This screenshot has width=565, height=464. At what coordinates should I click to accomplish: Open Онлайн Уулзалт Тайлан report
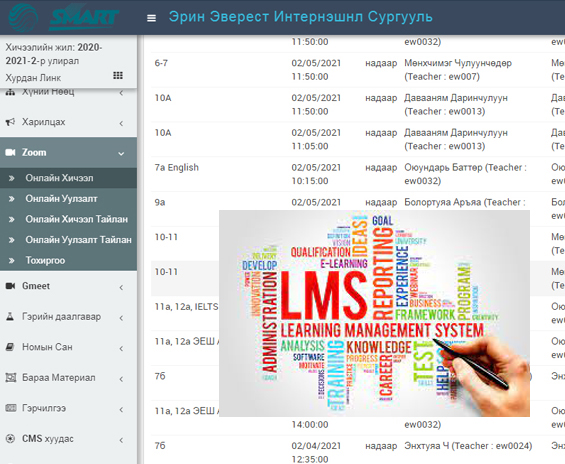(x=68, y=240)
